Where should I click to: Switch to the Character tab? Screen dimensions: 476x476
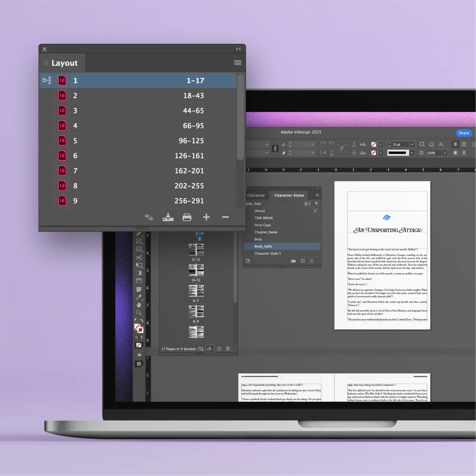click(x=256, y=195)
